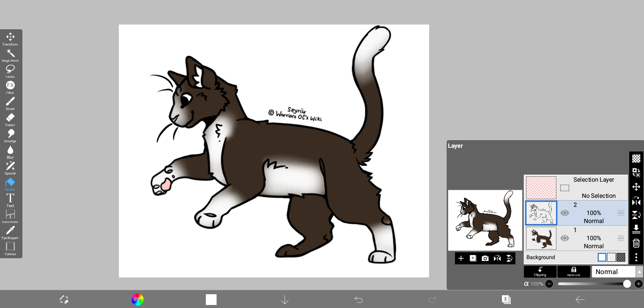The image size is (644, 308).
Task: Toggle Clipping for the layer
Action: pyautogui.click(x=540, y=272)
